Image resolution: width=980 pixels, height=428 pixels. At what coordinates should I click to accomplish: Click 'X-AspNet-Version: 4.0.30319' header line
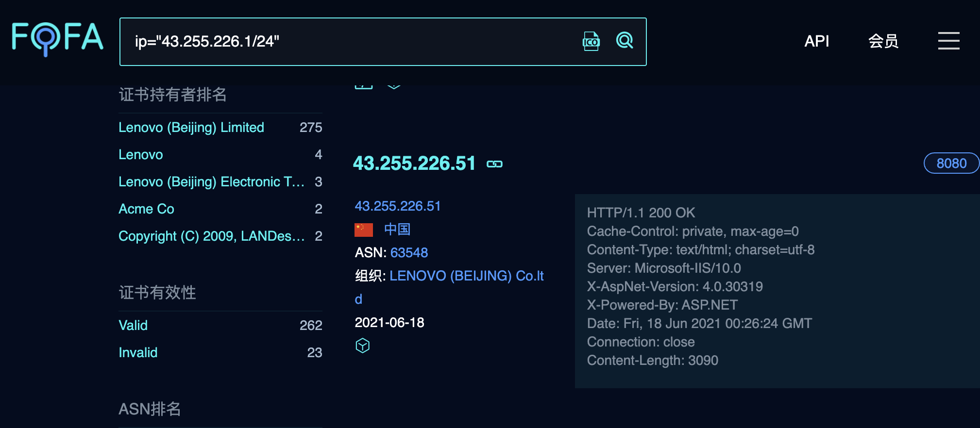click(x=675, y=286)
